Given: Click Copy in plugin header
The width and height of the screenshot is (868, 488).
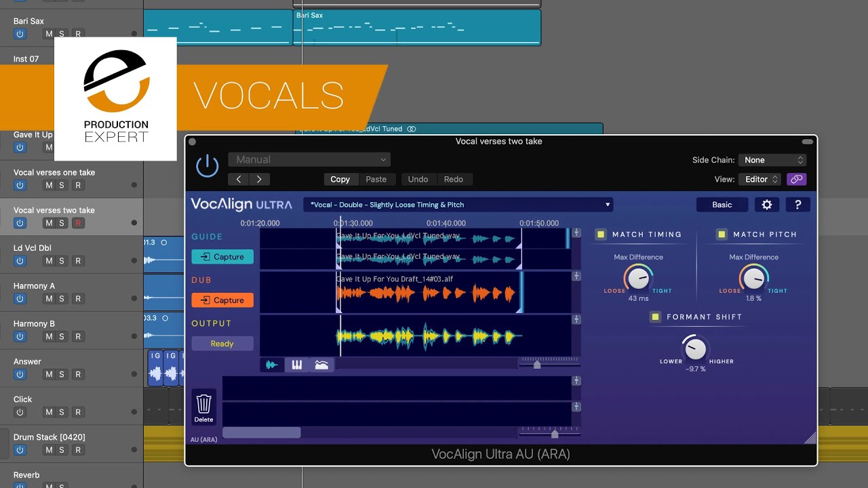Looking at the screenshot, I should click(x=340, y=180).
